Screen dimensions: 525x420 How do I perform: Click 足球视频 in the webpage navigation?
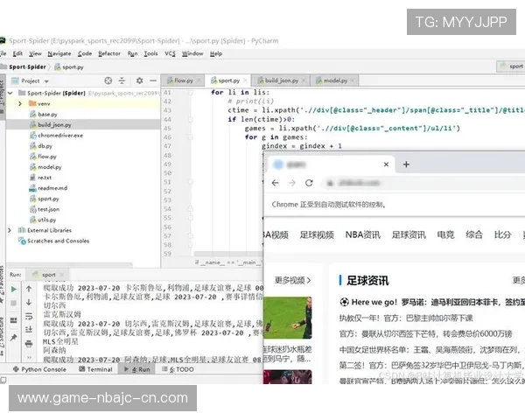pyautogui.click(x=317, y=234)
